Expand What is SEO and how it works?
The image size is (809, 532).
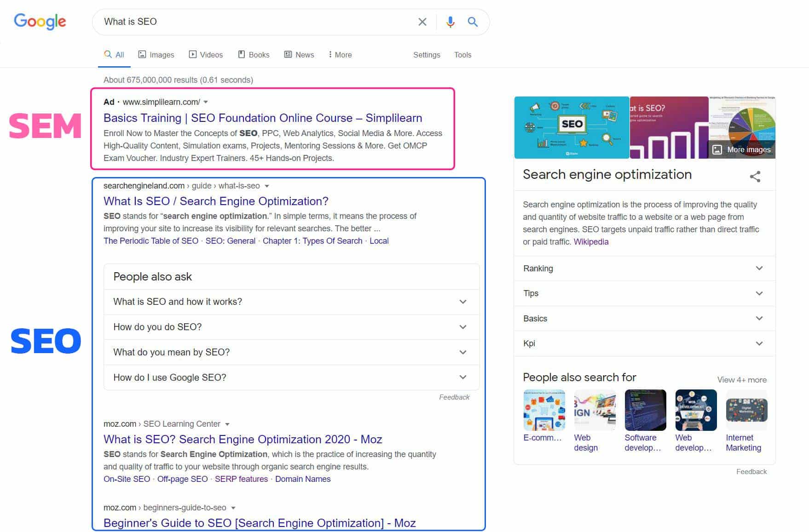coord(291,302)
